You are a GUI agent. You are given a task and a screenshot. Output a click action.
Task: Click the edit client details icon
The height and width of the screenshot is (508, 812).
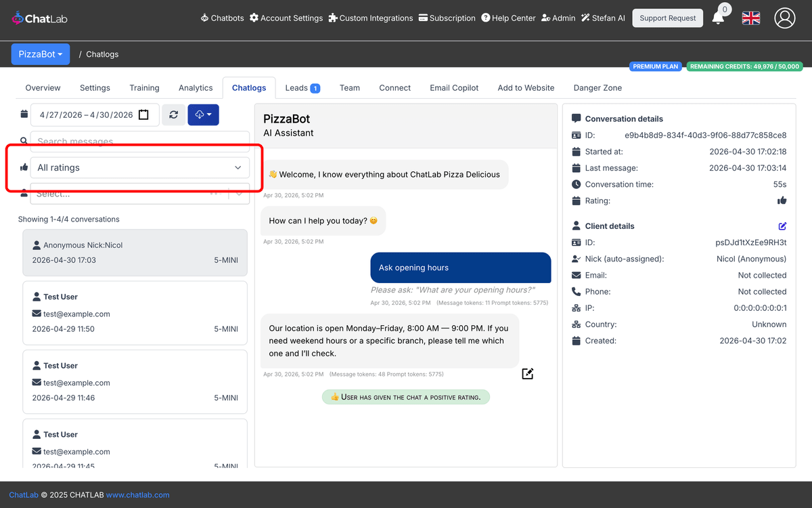(782, 226)
